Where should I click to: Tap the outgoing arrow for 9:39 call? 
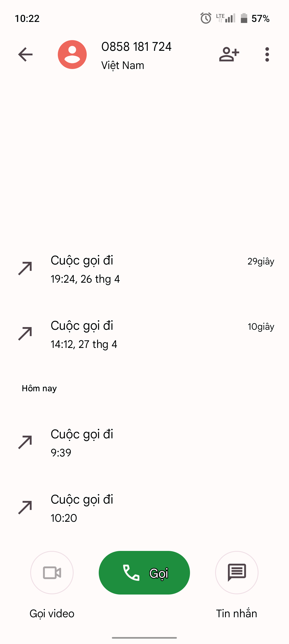[x=25, y=442]
